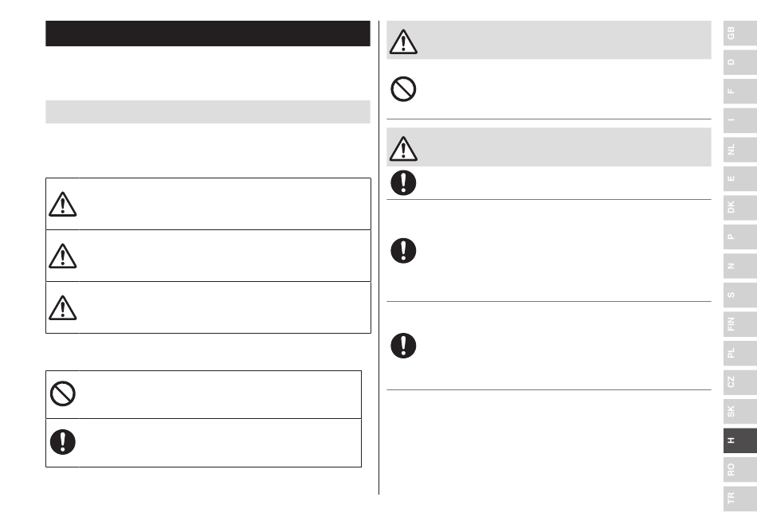Select the NL language tab
The height and width of the screenshot is (532, 757).
coord(740,150)
